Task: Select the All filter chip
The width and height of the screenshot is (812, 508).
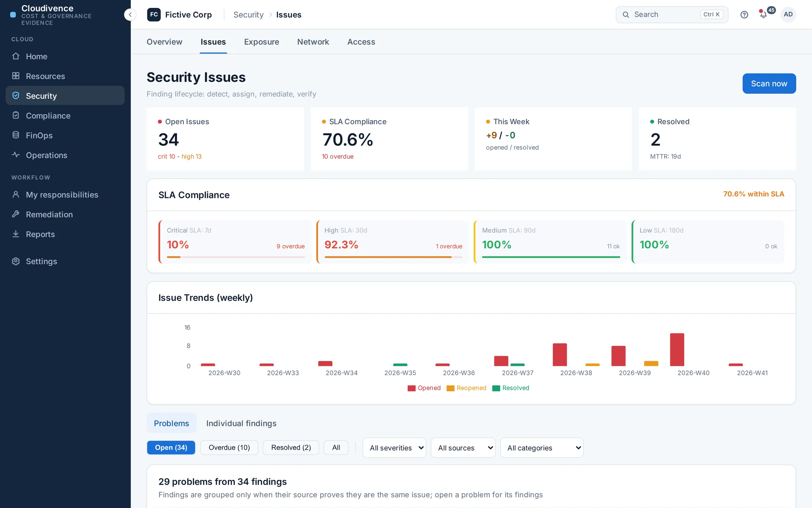Action: coord(336,447)
